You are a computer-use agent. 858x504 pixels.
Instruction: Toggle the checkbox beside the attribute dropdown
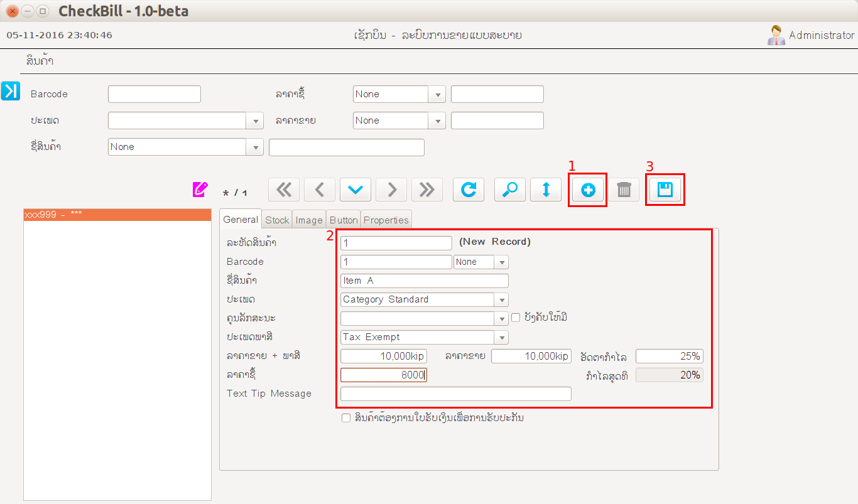pyautogui.click(x=516, y=318)
